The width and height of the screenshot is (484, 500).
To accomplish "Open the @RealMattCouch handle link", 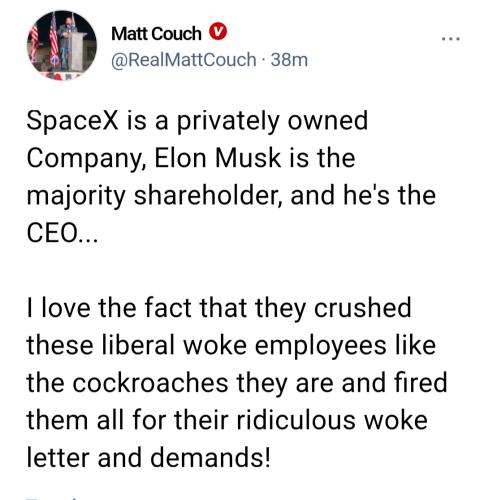I will (x=183, y=60).
